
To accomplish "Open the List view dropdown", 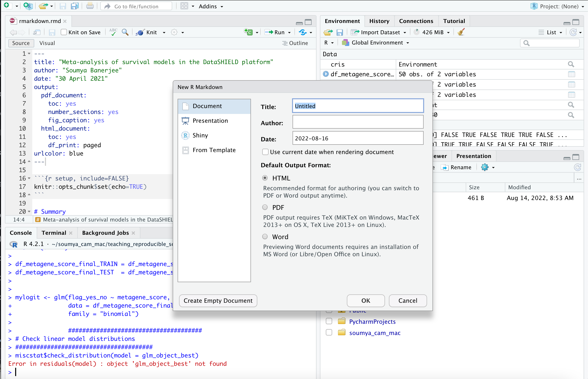I will (551, 32).
